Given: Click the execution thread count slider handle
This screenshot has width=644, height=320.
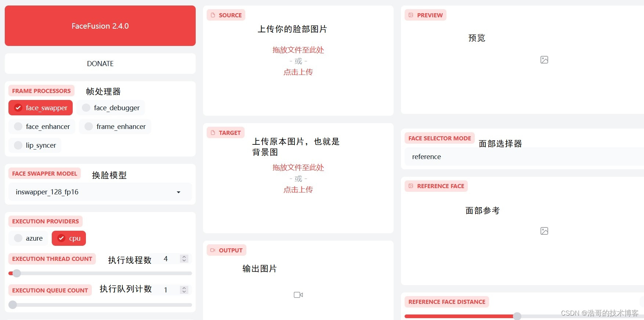Looking at the screenshot, I should point(17,273).
